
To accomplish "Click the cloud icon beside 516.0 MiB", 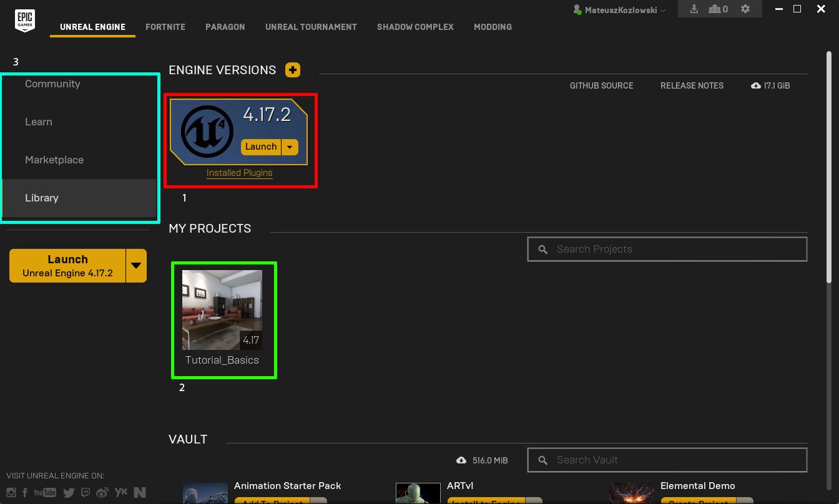I will click(x=461, y=460).
